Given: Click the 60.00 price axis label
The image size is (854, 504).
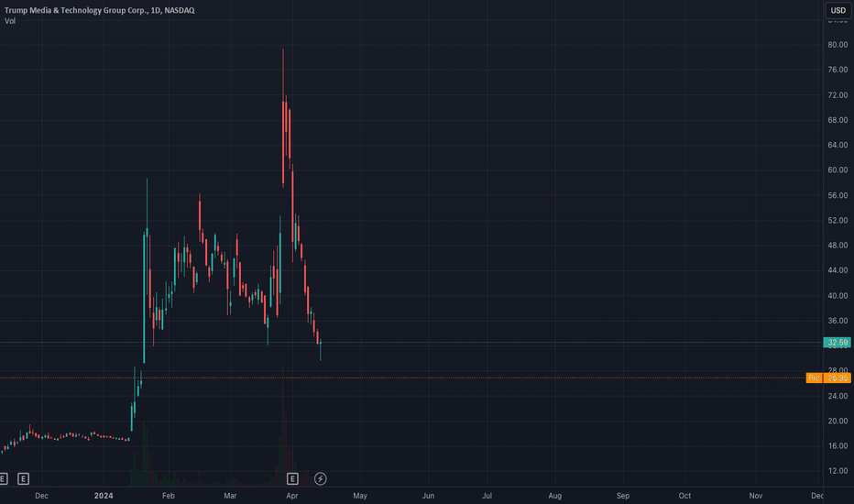Looking at the screenshot, I should point(838,170).
